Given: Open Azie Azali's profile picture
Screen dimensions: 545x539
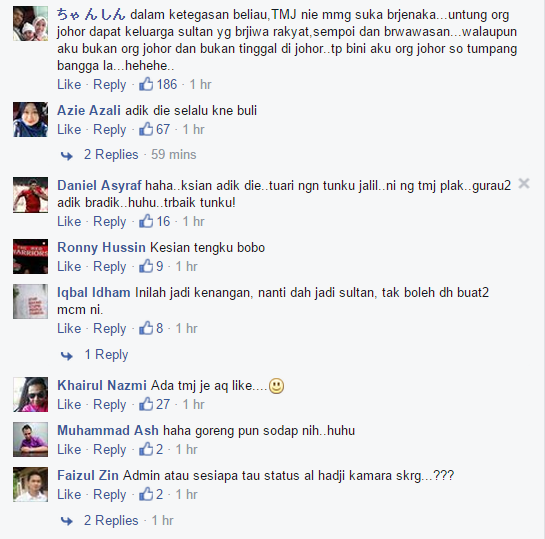Looking at the screenshot, I should 31,119.
